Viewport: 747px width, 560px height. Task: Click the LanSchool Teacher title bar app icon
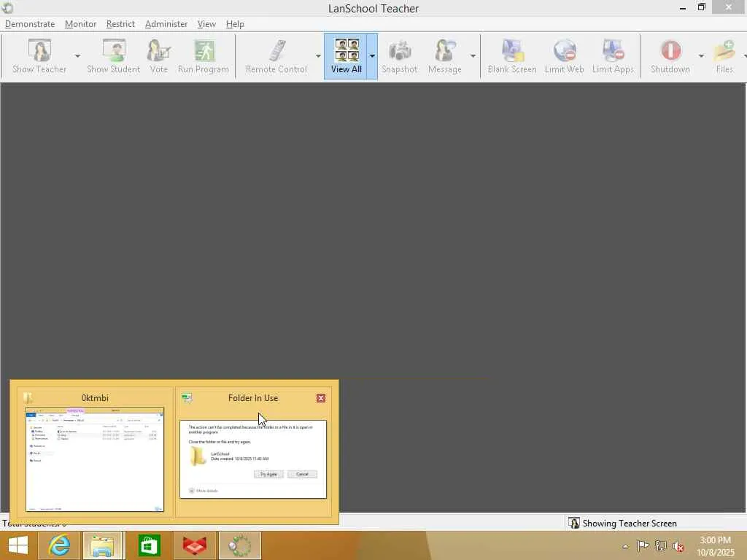point(7,8)
